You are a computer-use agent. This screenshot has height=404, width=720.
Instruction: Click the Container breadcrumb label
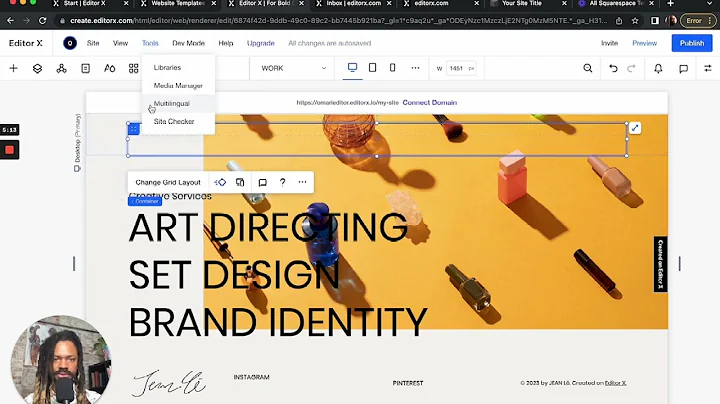pos(145,201)
